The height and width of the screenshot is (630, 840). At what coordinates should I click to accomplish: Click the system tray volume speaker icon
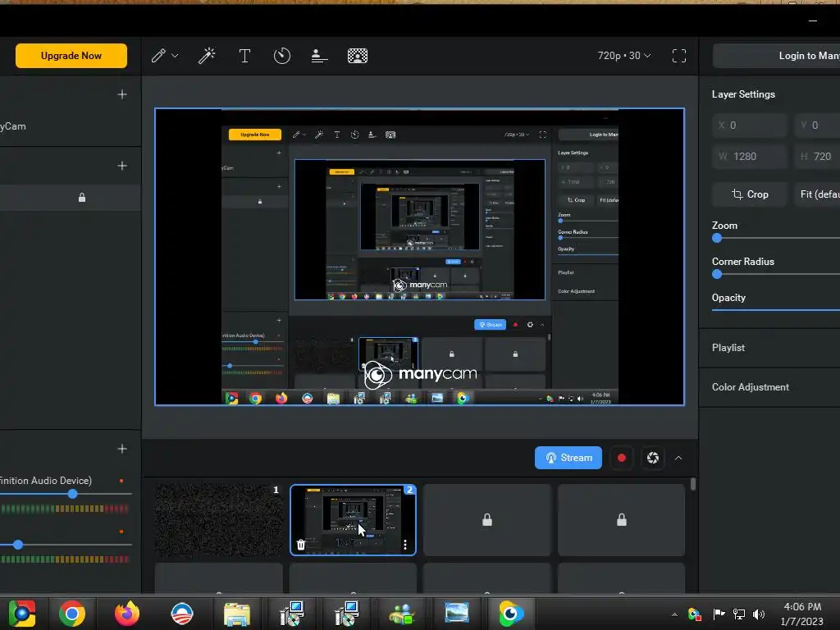[x=759, y=614]
